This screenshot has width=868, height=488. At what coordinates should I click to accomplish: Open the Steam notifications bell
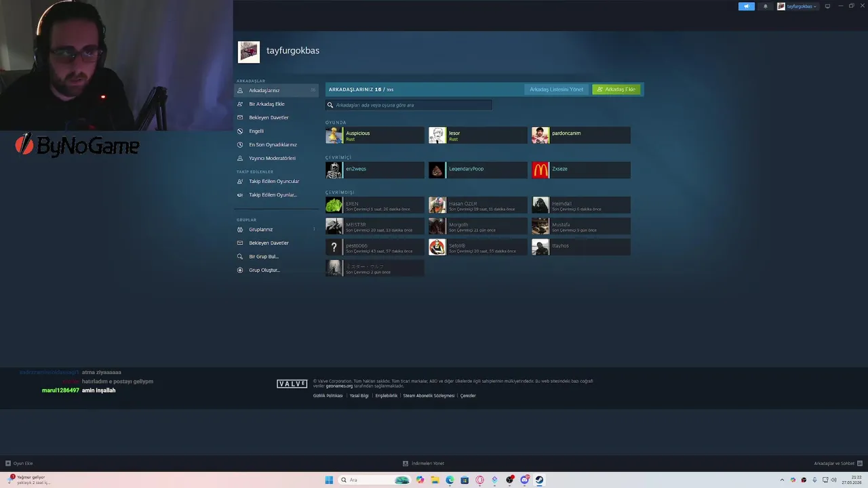pyautogui.click(x=766, y=6)
